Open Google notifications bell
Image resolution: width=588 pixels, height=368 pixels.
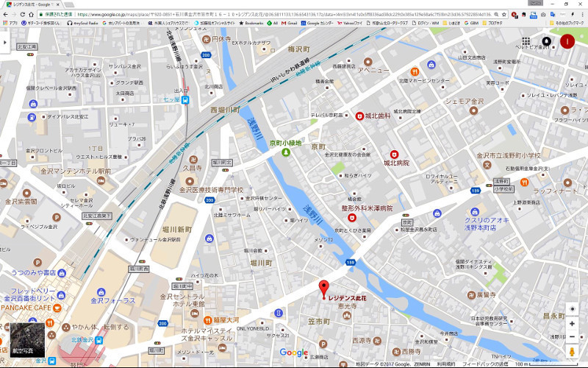pos(546,41)
